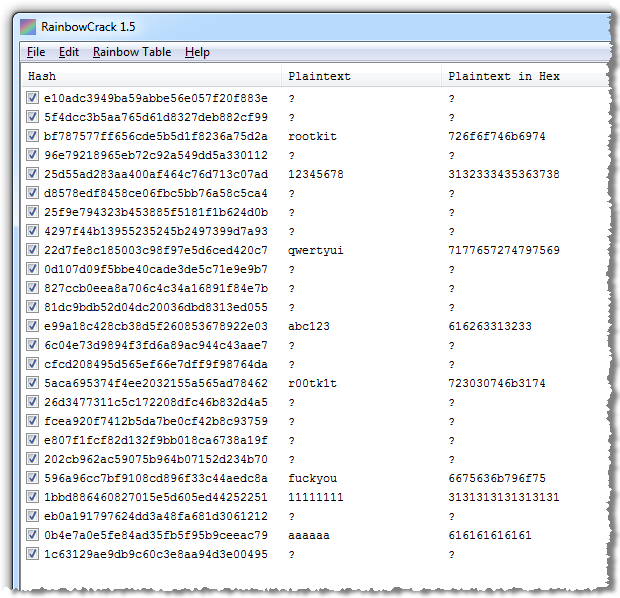Uncheck the hash eb0a191797624dd3a48fa681d3061212
Screen dimensions: 620x598
(x=32, y=515)
